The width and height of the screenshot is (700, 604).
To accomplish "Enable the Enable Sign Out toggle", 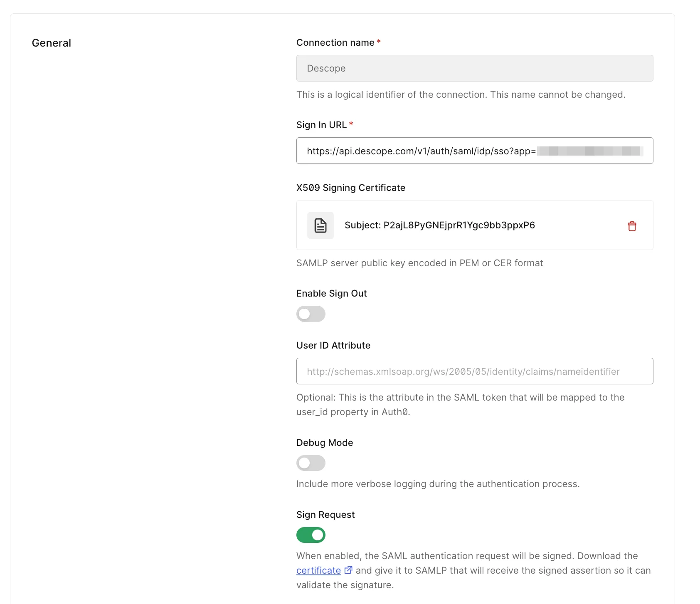I will tap(311, 314).
